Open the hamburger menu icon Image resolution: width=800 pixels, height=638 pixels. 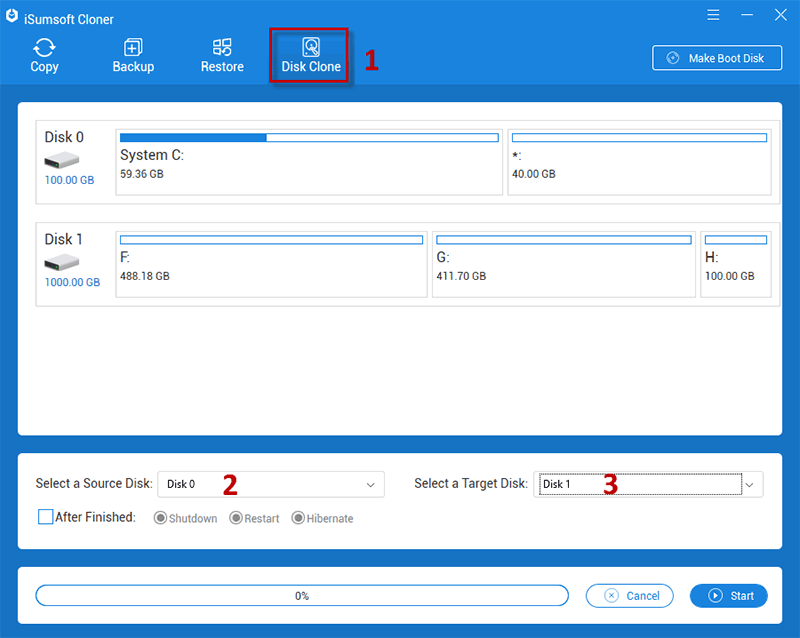click(713, 15)
